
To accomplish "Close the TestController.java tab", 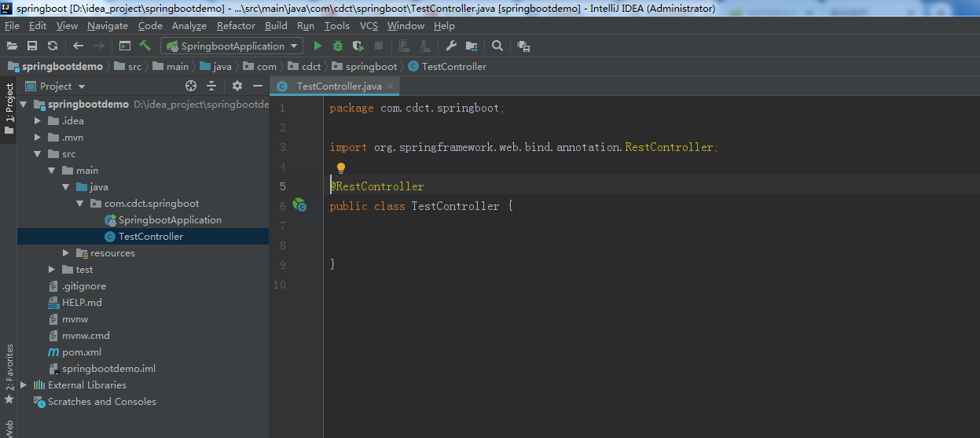I will 391,86.
